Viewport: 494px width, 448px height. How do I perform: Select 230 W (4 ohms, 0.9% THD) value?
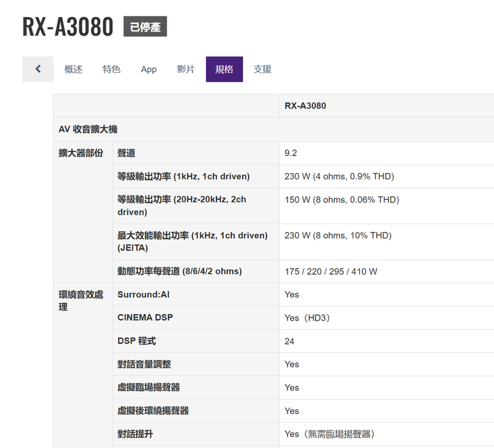tap(339, 177)
